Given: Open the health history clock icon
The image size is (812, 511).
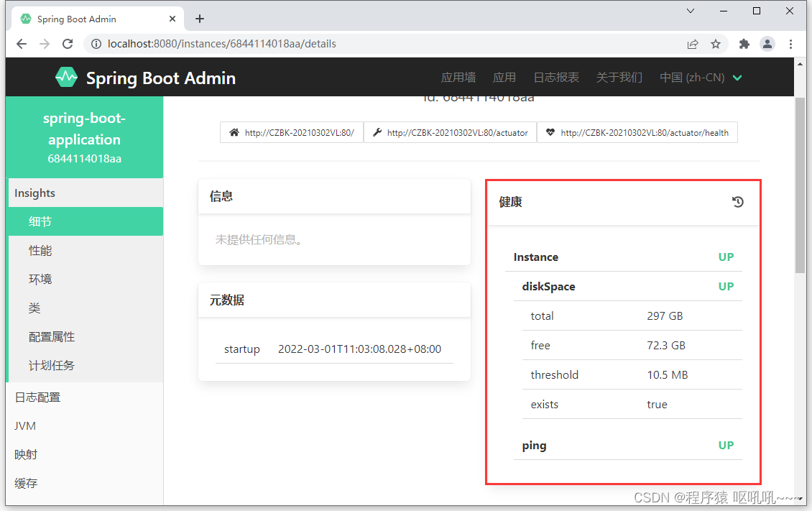Looking at the screenshot, I should [x=737, y=202].
